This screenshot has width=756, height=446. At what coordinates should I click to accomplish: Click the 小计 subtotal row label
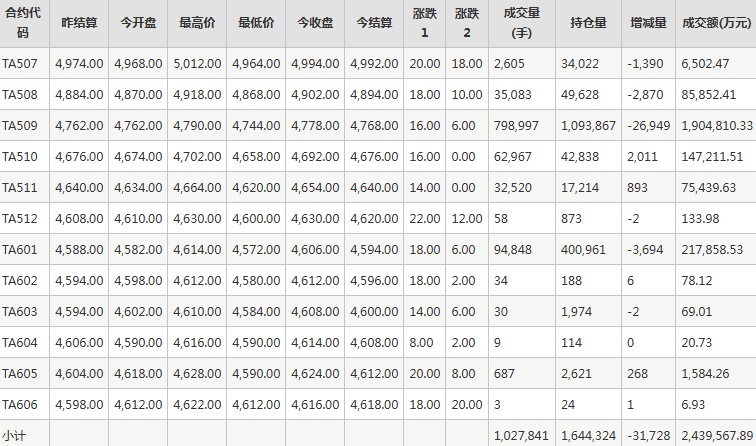pyautogui.click(x=14, y=436)
